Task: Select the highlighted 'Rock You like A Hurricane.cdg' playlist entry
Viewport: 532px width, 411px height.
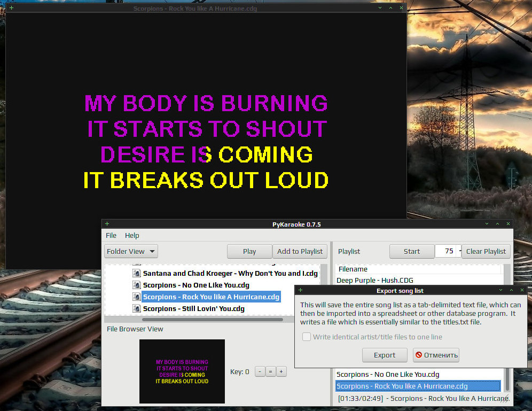Action: click(418, 386)
